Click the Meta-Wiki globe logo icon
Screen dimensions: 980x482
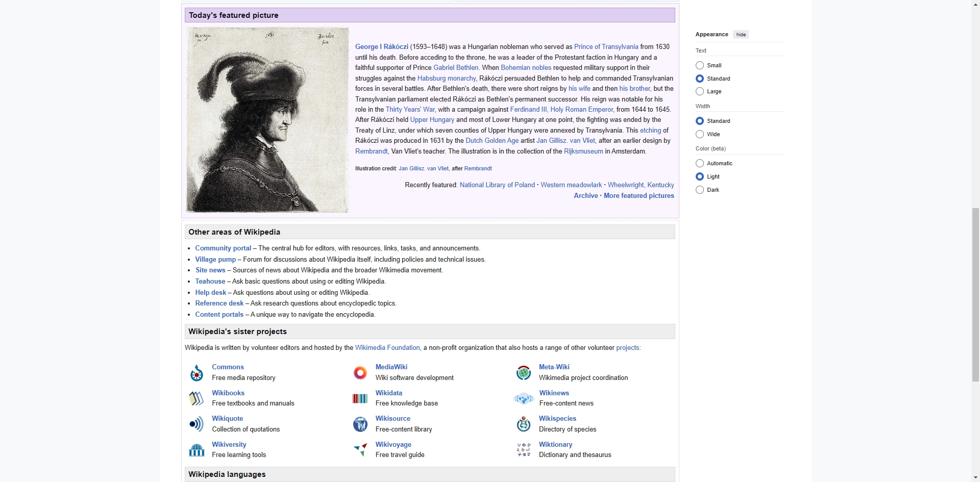tap(523, 373)
